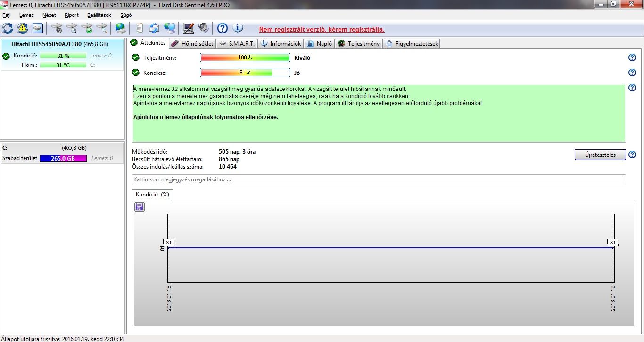
Task: Select the Kondíció (%) graph tab
Action: coord(152,195)
